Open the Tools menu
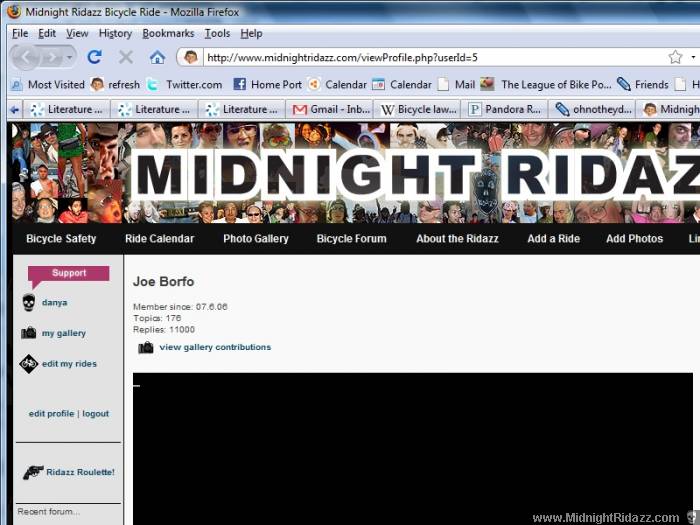 [x=217, y=33]
